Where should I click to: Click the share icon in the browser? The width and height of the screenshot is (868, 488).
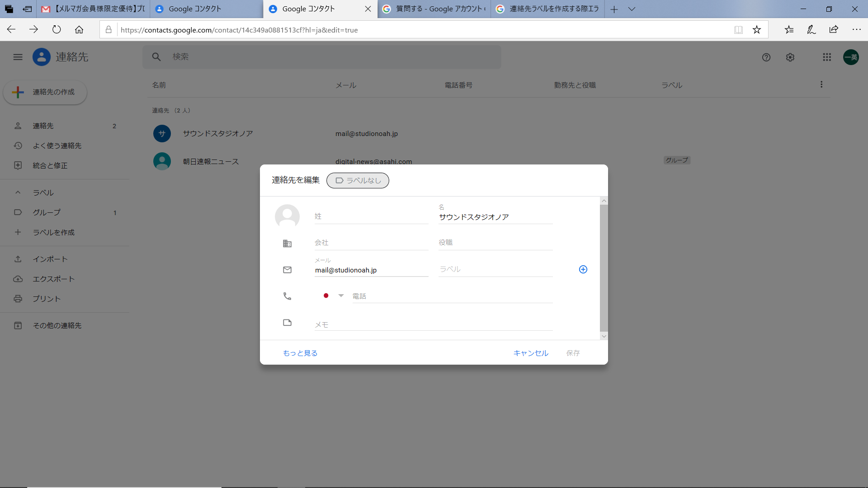pos(834,30)
